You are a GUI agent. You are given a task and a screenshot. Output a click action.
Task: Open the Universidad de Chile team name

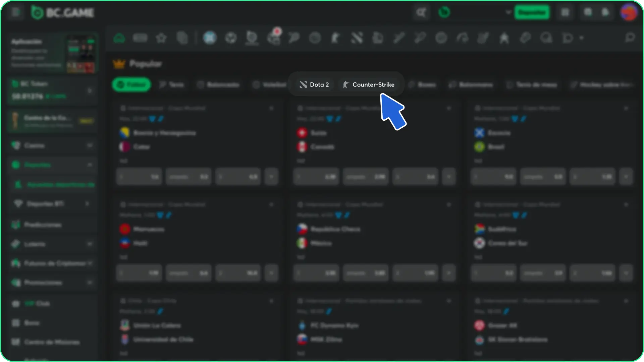(x=163, y=340)
